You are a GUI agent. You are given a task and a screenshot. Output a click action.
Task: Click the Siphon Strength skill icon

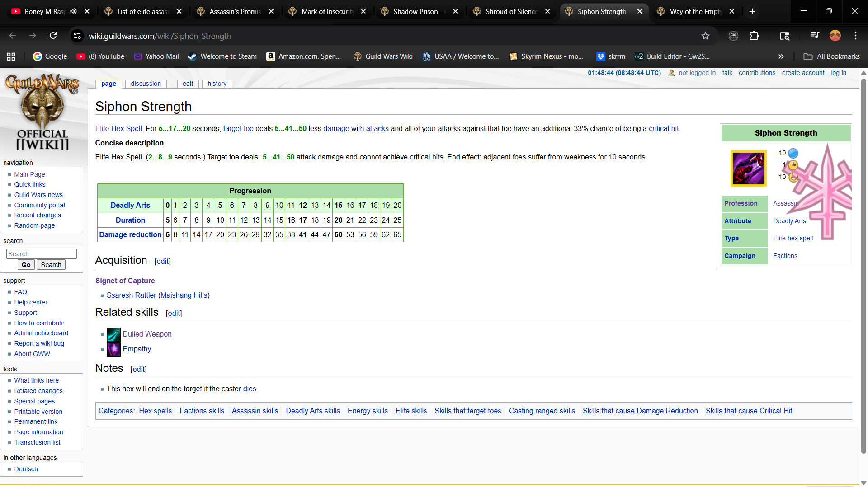[749, 169]
